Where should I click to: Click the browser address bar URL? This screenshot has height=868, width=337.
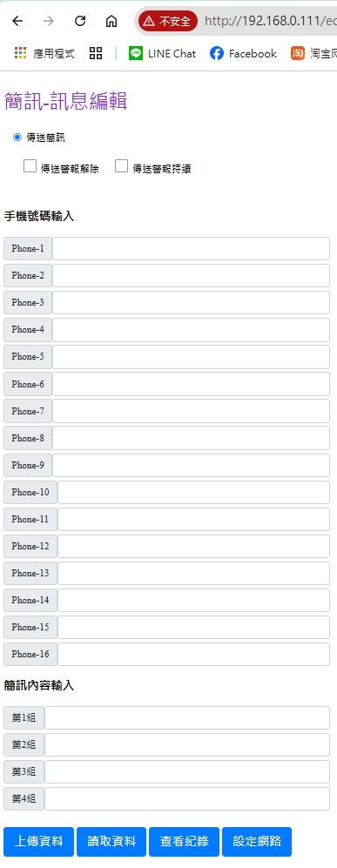[x=270, y=22]
